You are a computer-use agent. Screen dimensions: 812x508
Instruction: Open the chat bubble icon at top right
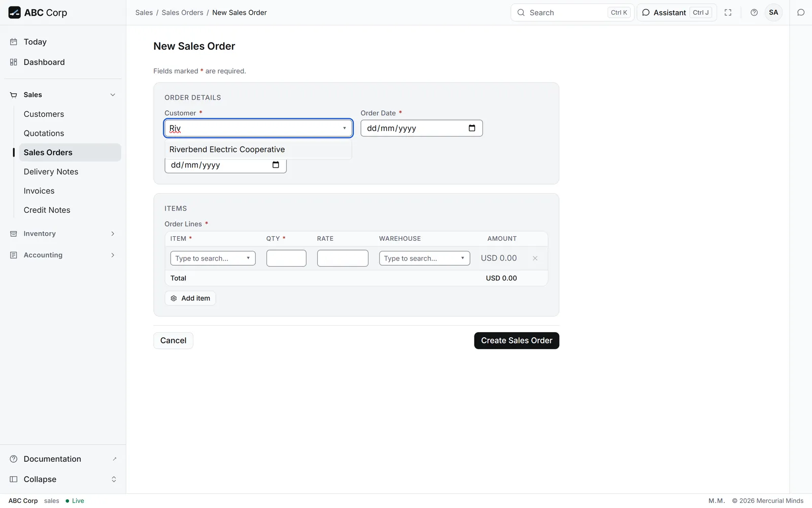coord(801,13)
